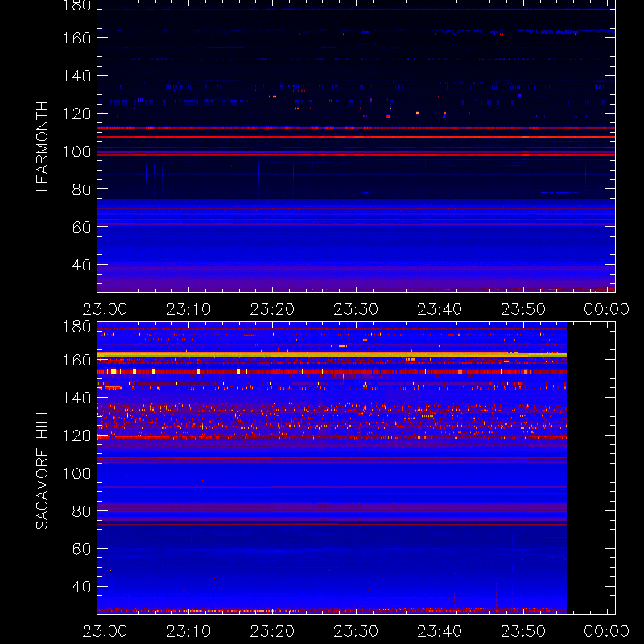Viewport: 644px width, 644px height.
Task: Click 23:10 time label under Learmonth plot
Action: [188, 309]
